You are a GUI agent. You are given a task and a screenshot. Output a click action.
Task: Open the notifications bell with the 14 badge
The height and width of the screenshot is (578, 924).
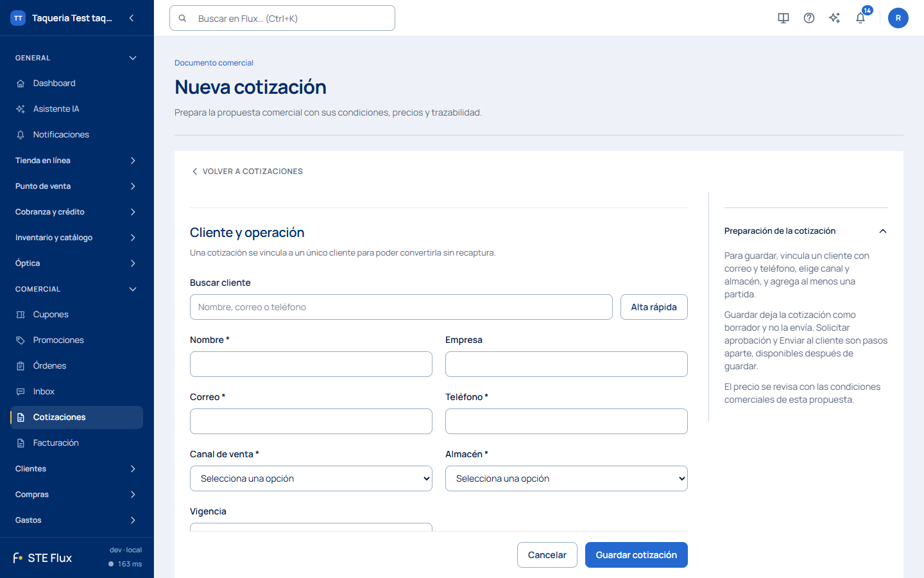pos(860,18)
